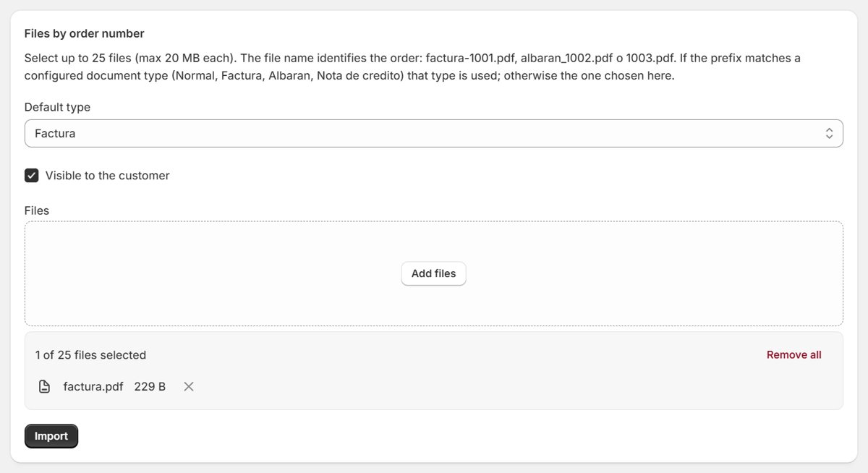Click the PDF document icon beside factura.pdf
This screenshot has width=868, height=473.
point(44,386)
